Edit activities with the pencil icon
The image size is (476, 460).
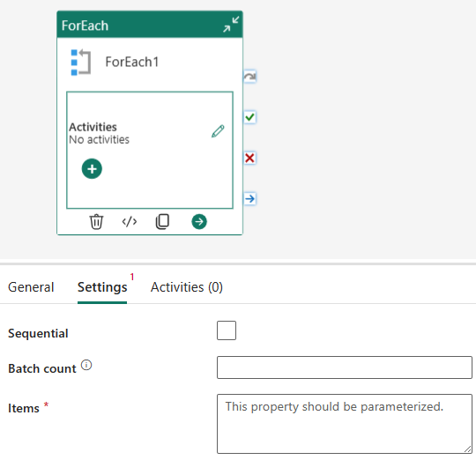coord(218,131)
